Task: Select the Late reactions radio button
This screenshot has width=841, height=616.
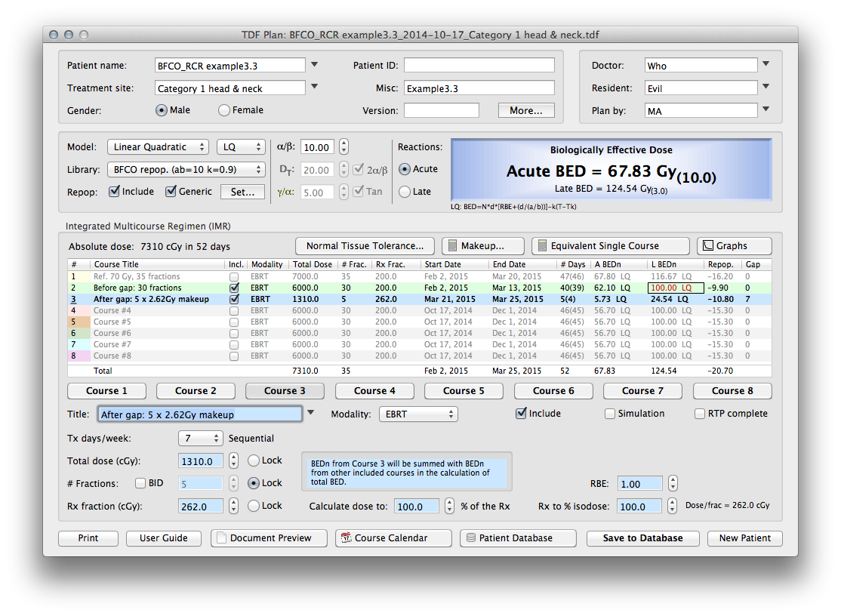Action: [404, 192]
